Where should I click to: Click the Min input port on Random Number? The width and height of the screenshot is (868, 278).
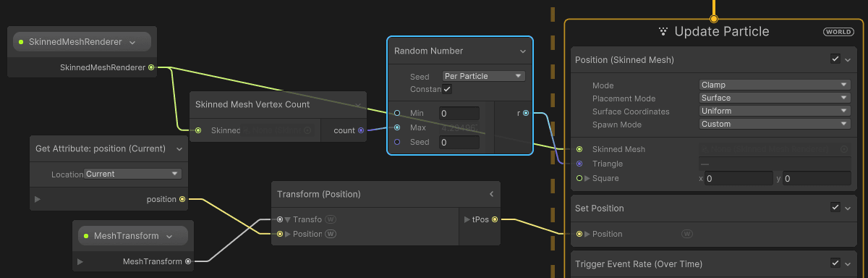point(397,113)
